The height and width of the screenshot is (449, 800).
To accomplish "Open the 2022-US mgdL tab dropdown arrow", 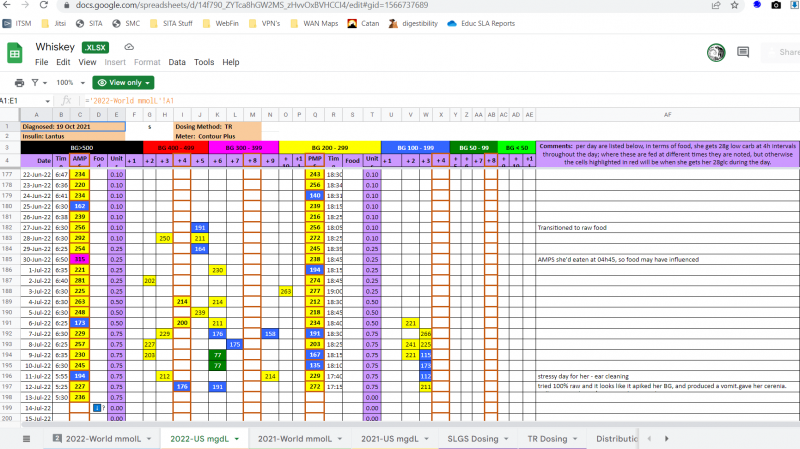I will [237, 438].
